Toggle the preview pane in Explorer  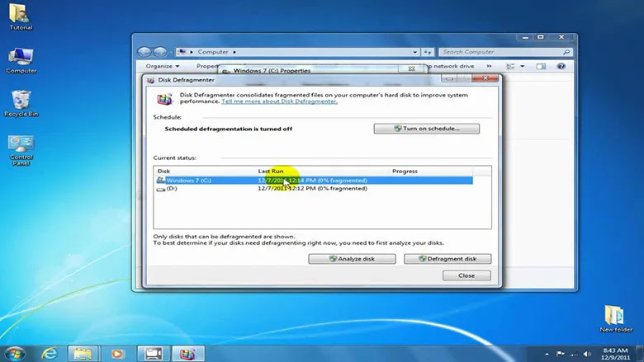coord(541,66)
